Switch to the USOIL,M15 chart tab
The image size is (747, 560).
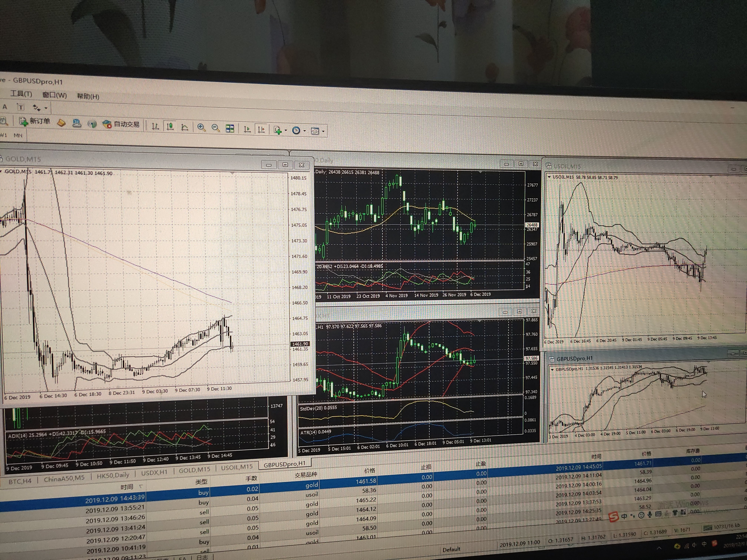click(237, 467)
